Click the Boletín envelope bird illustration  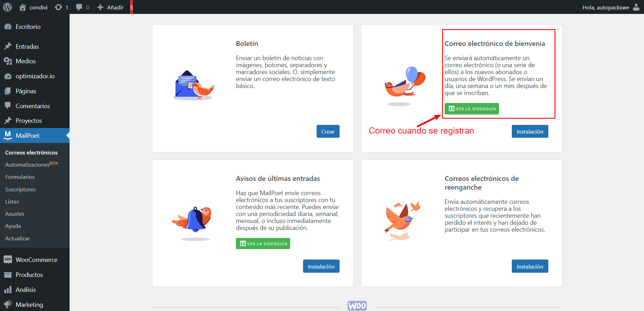[193, 85]
